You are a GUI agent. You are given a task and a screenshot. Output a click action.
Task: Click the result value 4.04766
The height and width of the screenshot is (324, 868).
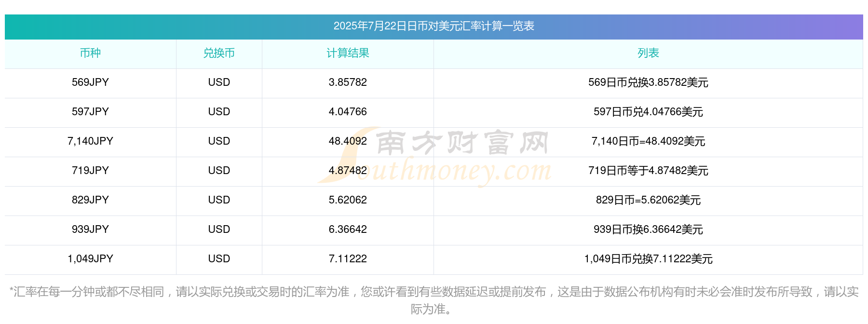click(348, 112)
